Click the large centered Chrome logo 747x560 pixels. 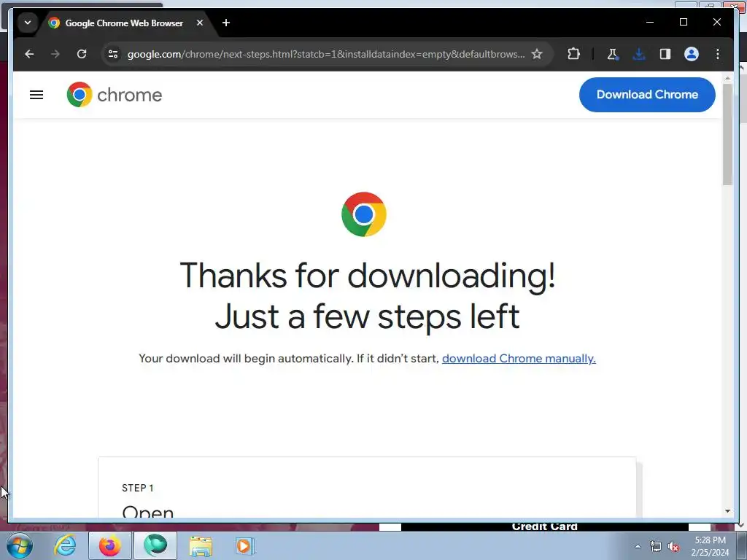pyautogui.click(x=363, y=214)
